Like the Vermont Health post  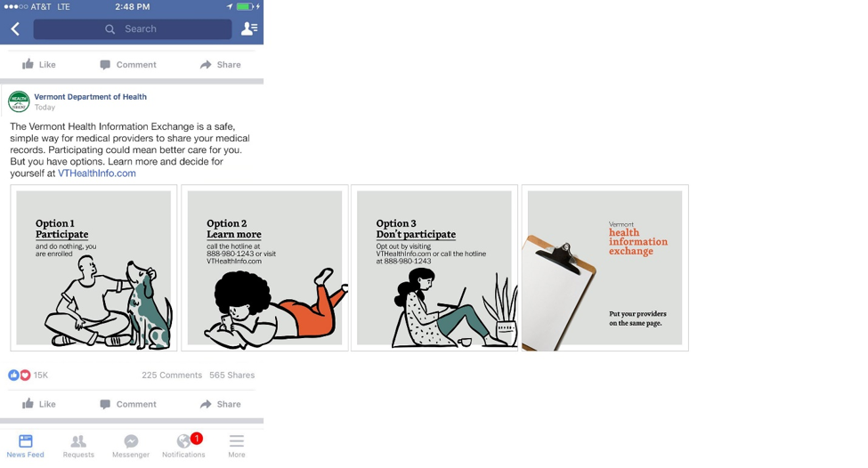point(39,404)
